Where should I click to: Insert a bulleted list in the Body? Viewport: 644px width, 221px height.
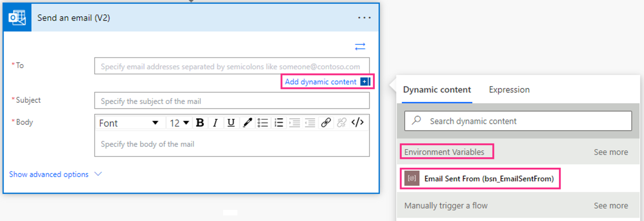point(263,123)
